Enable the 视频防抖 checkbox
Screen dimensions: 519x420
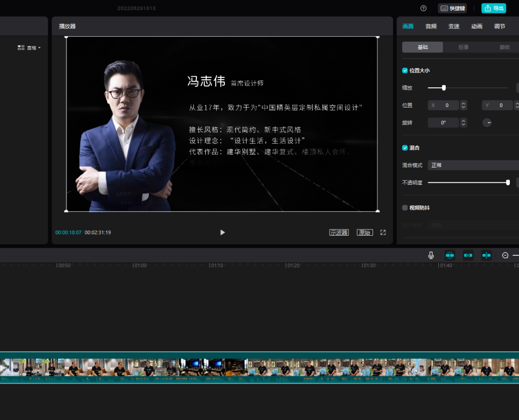(405, 208)
